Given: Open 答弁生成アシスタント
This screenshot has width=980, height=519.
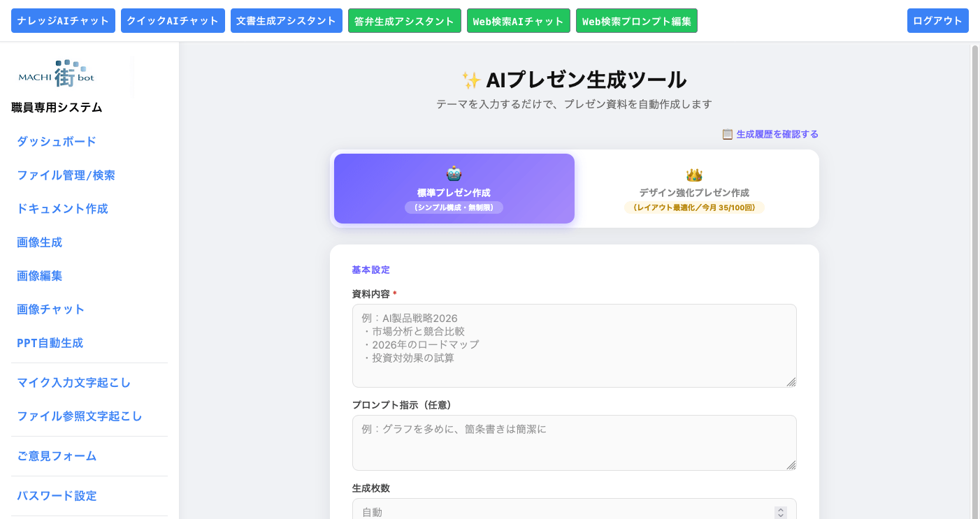Looking at the screenshot, I should pos(405,21).
